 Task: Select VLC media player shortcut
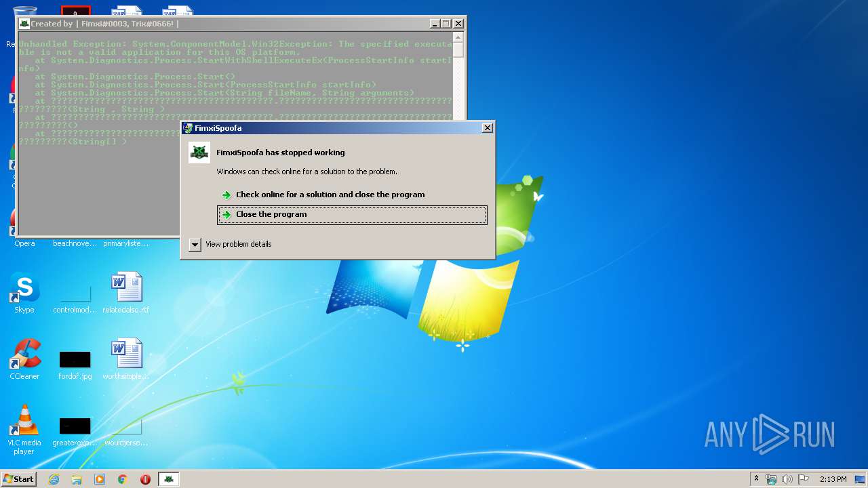(x=24, y=430)
